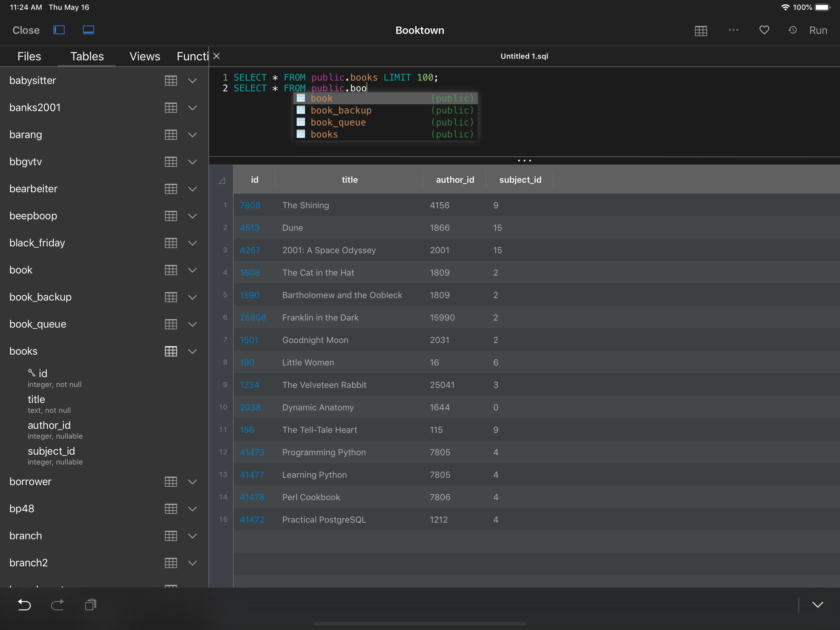This screenshot has width=840, height=630.
Task: Choose book_backup from autocomplete suggestions
Action: tap(341, 110)
